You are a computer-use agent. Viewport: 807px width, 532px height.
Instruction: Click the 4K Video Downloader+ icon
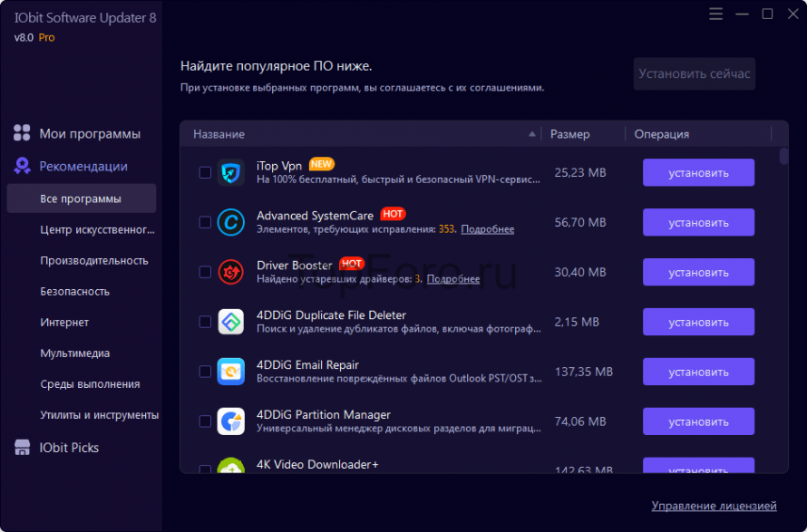[230, 465]
